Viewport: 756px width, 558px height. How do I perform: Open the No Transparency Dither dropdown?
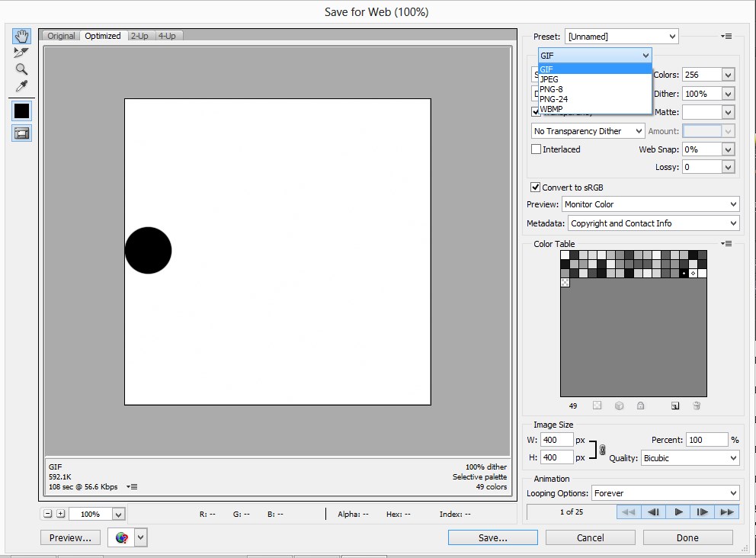(588, 130)
